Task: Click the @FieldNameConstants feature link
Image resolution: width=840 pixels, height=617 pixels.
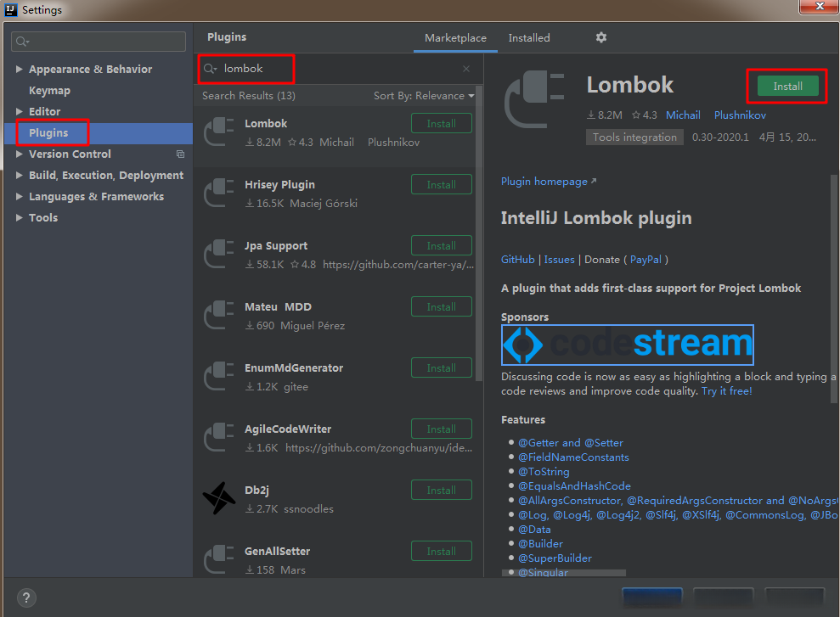Action: click(573, 457)
